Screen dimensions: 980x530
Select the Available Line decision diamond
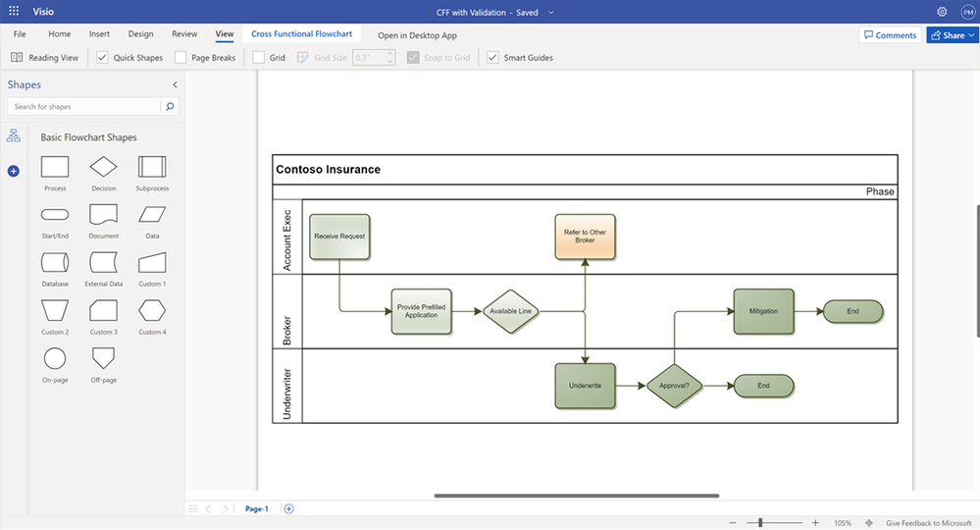[511, 311]
